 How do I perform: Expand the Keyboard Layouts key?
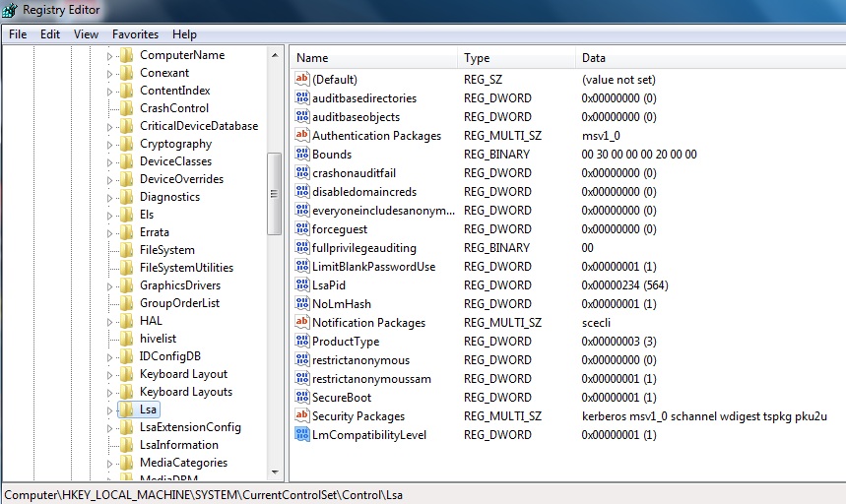coord(109,393)
